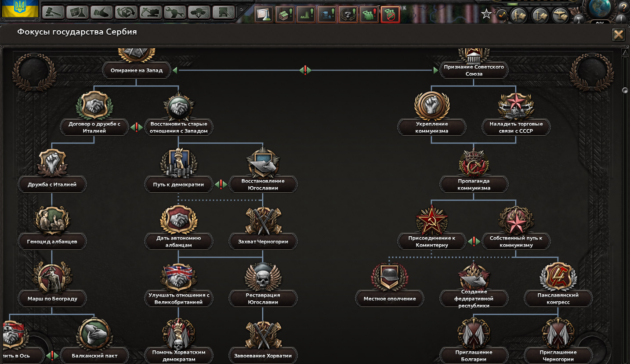Click the red-framed soldiers prohibited alert icon
The image size is (630, 364).
pyautogui.click(x=390, y=14)
